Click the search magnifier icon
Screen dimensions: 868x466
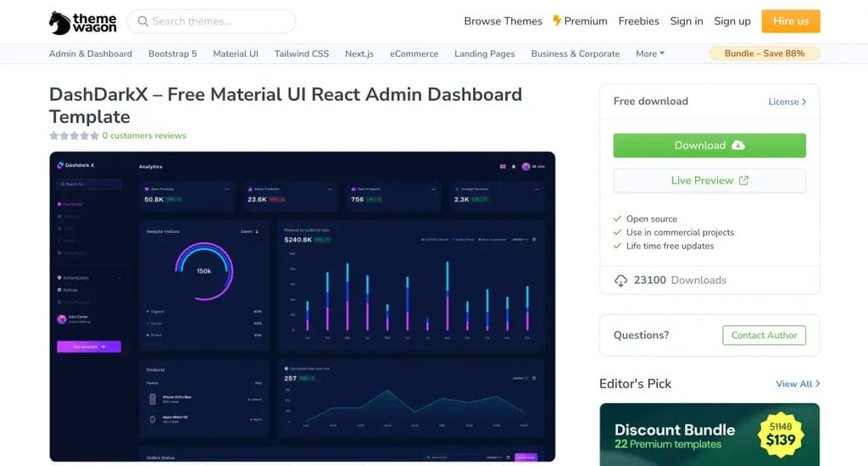[142, 21]
